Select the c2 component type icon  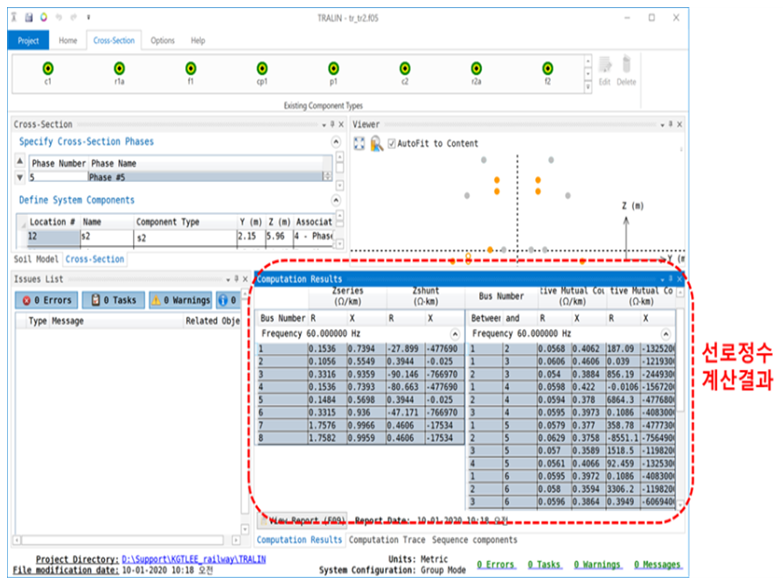[405, 68]
